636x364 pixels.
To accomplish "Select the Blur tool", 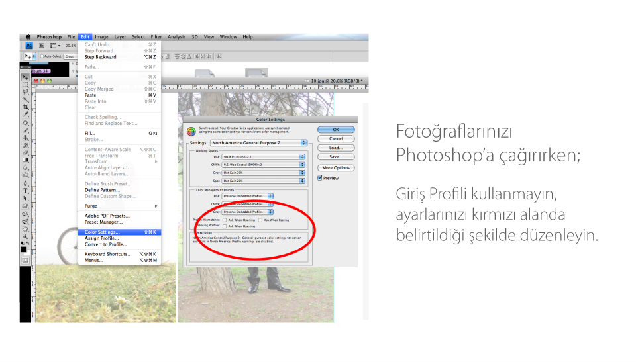I will (x=25, y=167).
